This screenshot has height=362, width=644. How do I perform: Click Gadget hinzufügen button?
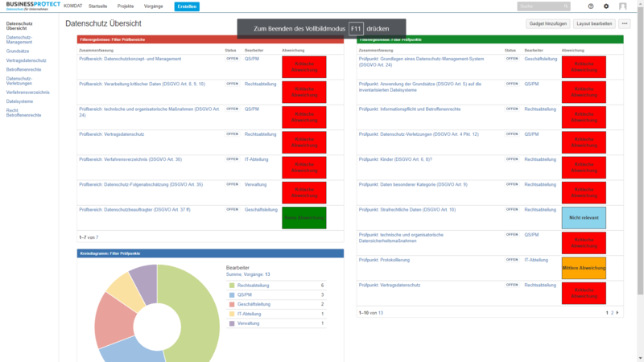(x=548, y=24)
